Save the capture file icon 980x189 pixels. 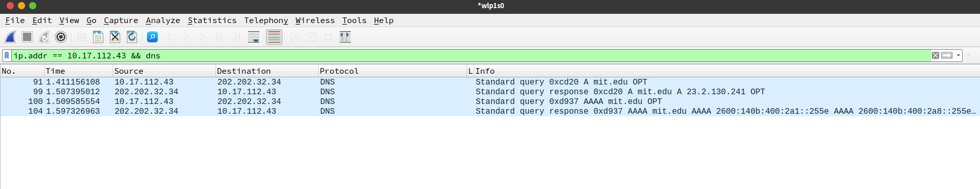pyautogui.click(x=98, y=37)
